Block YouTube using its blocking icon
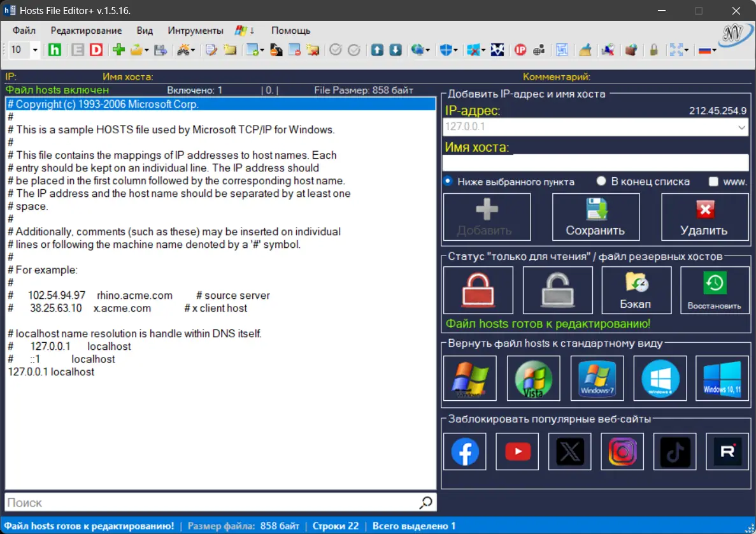 (x=517, y=451)
